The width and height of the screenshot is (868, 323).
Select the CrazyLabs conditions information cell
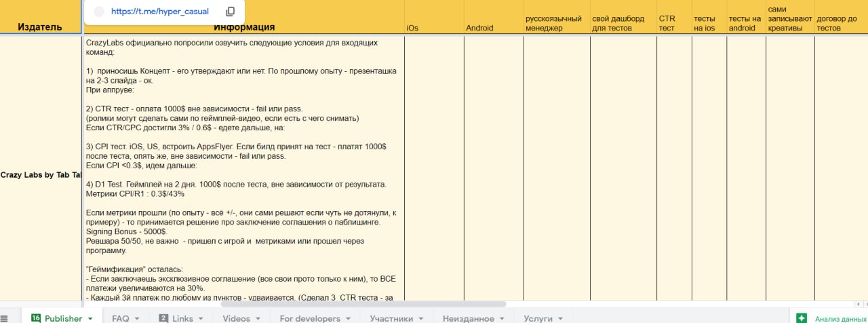tap(243, 168)
